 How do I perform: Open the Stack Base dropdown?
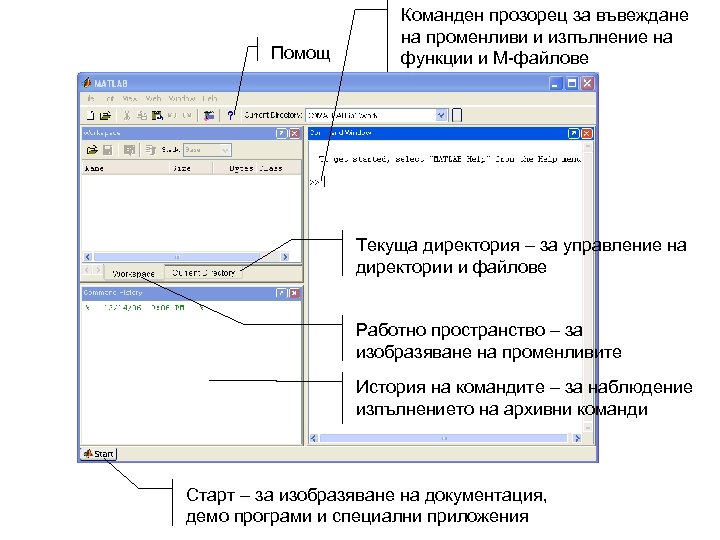point(225,150)
